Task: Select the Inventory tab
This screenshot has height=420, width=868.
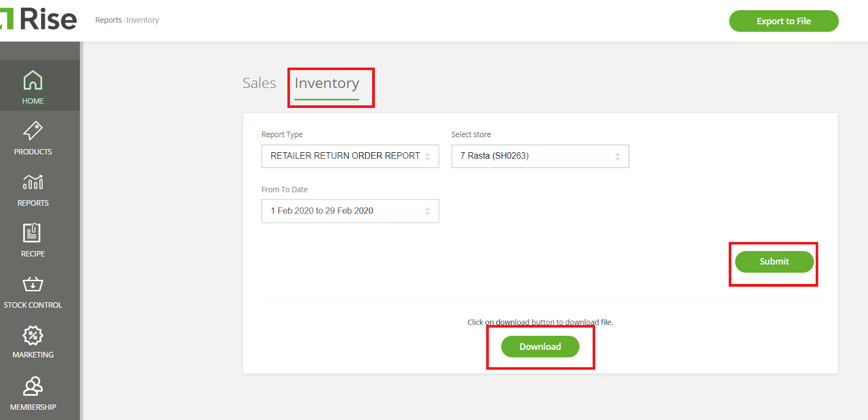Action: point(327,83)
